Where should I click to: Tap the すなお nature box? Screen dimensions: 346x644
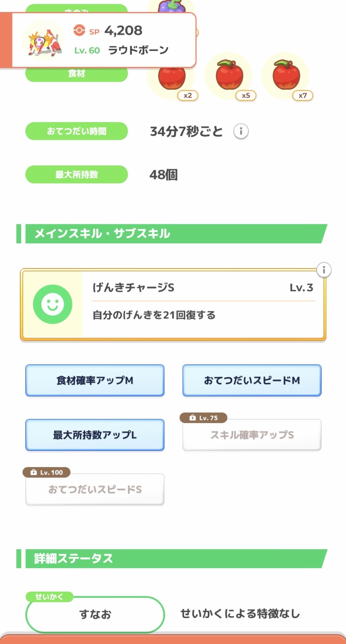(x=95, y=614)
